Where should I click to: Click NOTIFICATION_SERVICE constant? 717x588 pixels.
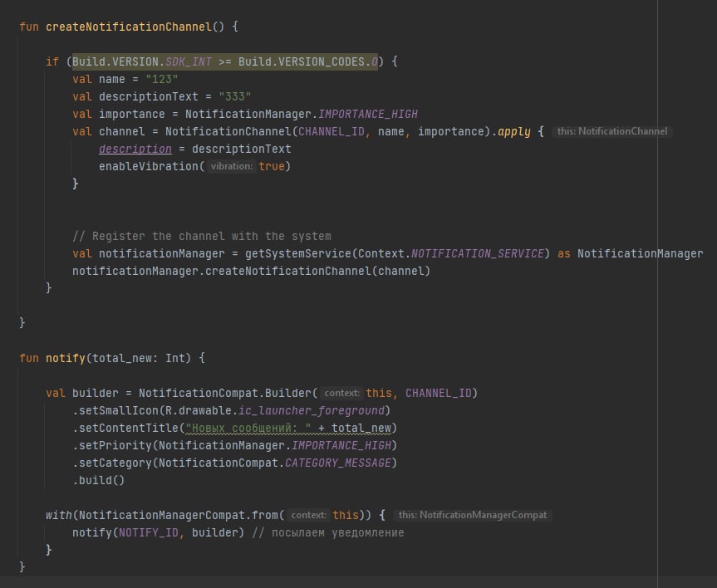[x=478, y=254]
